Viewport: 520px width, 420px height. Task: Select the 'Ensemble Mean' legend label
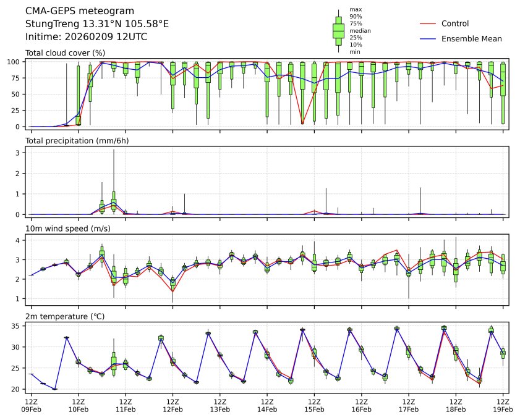click(x=471, y=38)
